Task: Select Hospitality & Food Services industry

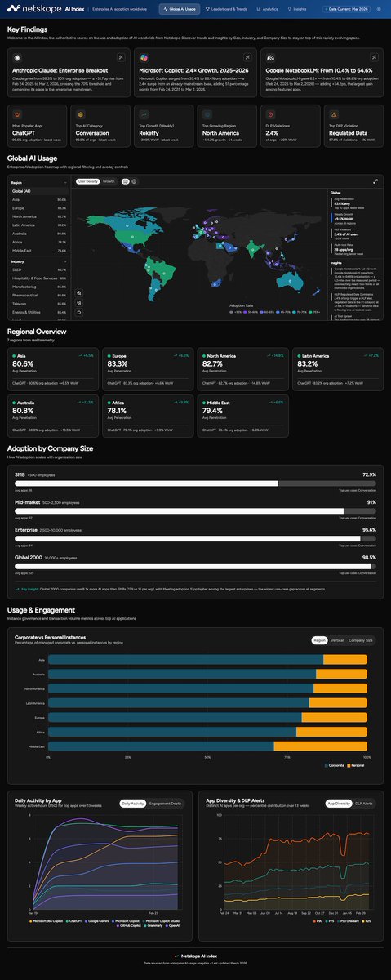Action: click(x=39, y=278)
